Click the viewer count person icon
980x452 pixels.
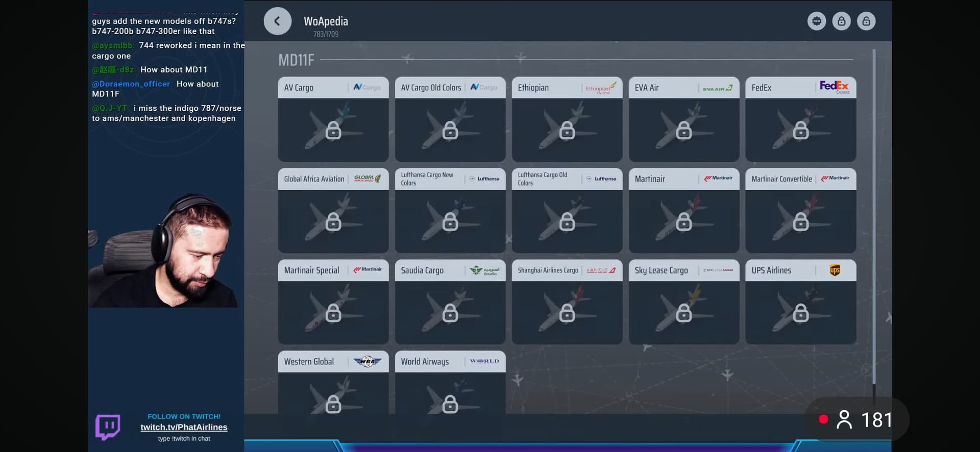[844, 420]
